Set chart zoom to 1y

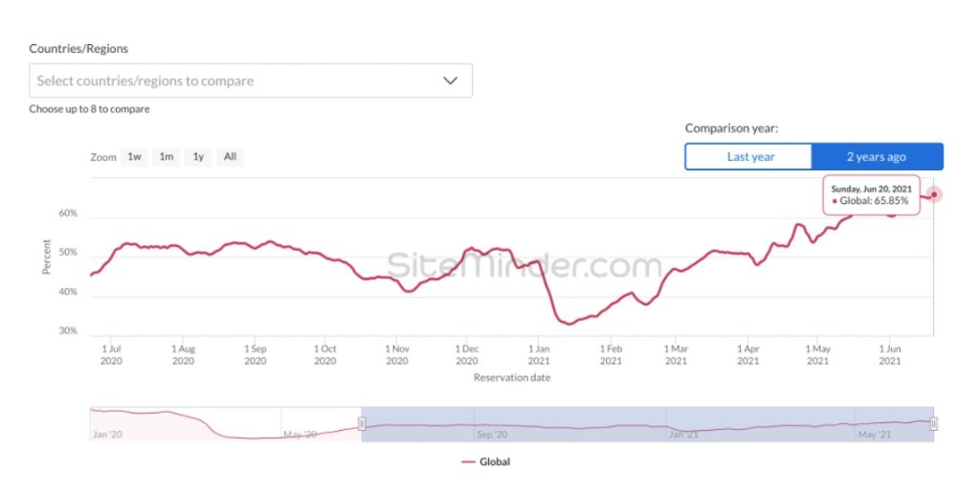(x=198, y=156)
